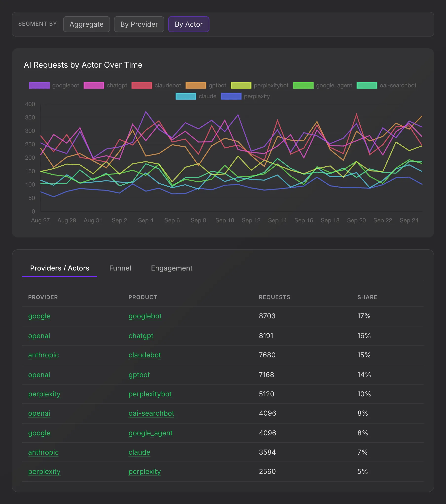446x504 pixels.
Task: Open anthropic provider link in claude row
Action: [43, 452]
